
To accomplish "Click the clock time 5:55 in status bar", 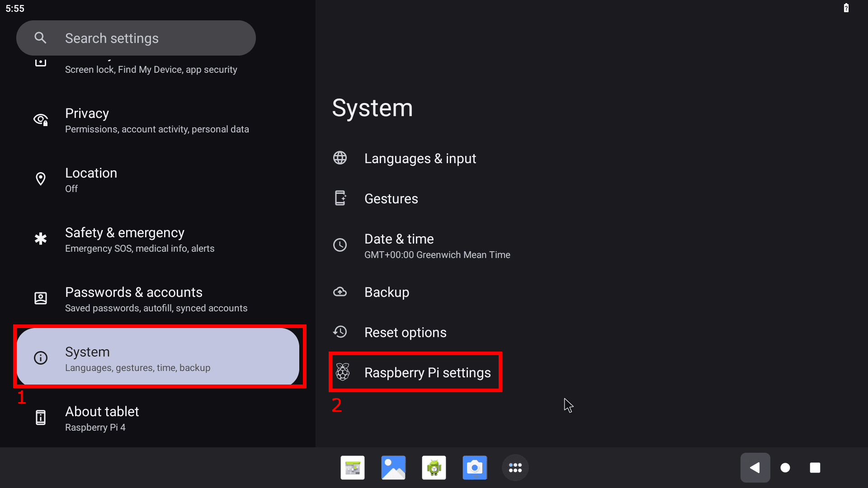I will [x=15, y=8].
